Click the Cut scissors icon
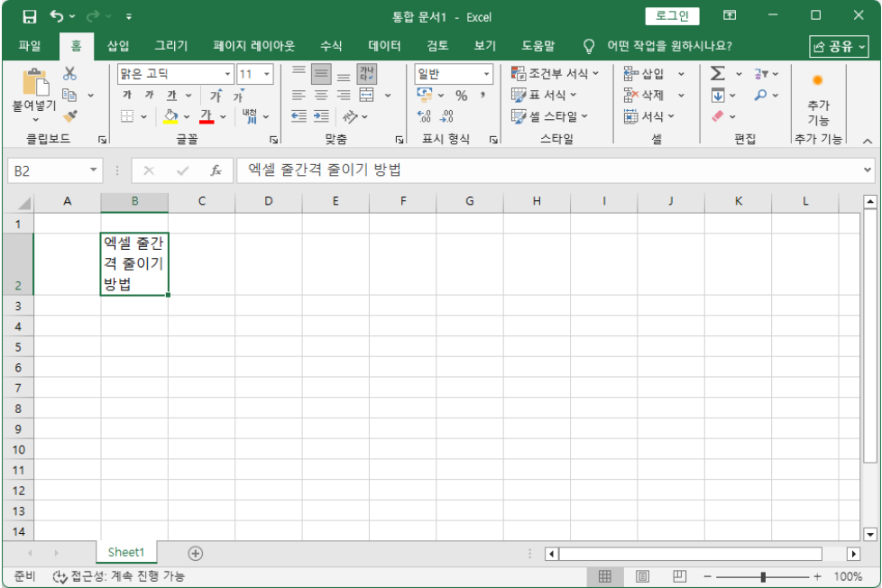 69,74
